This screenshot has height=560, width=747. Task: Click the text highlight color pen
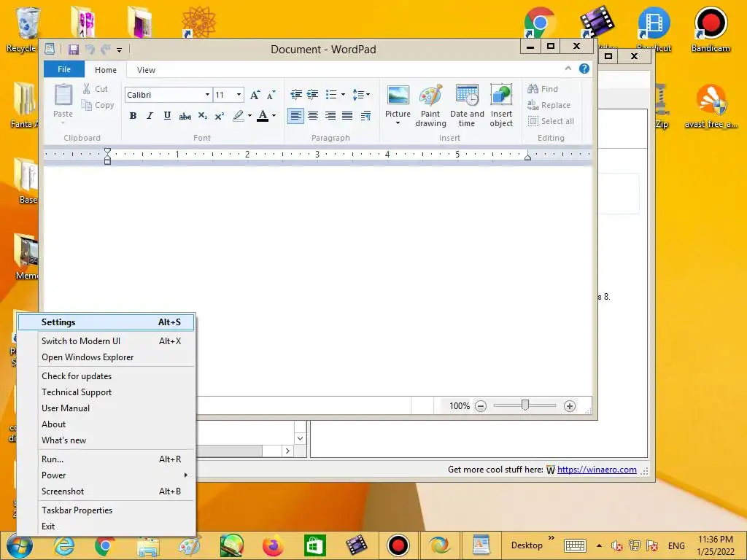pyautogui.click(x=239, y=116)
